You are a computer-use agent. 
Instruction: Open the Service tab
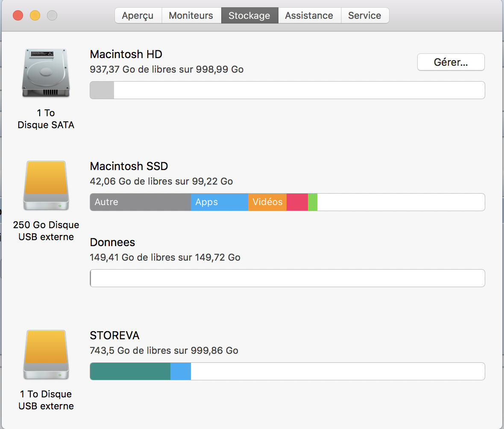coord(364,16)
